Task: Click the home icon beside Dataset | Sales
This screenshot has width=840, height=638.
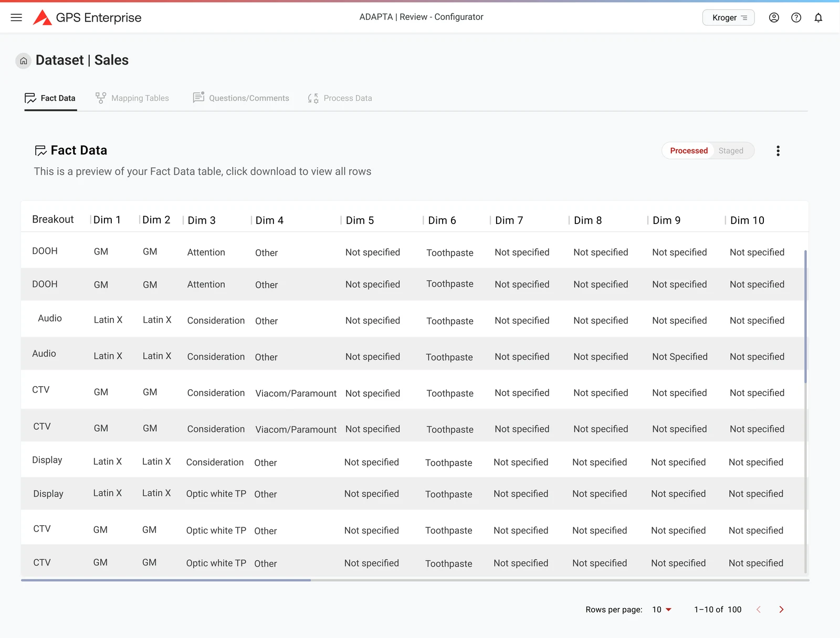Action: 24,61
